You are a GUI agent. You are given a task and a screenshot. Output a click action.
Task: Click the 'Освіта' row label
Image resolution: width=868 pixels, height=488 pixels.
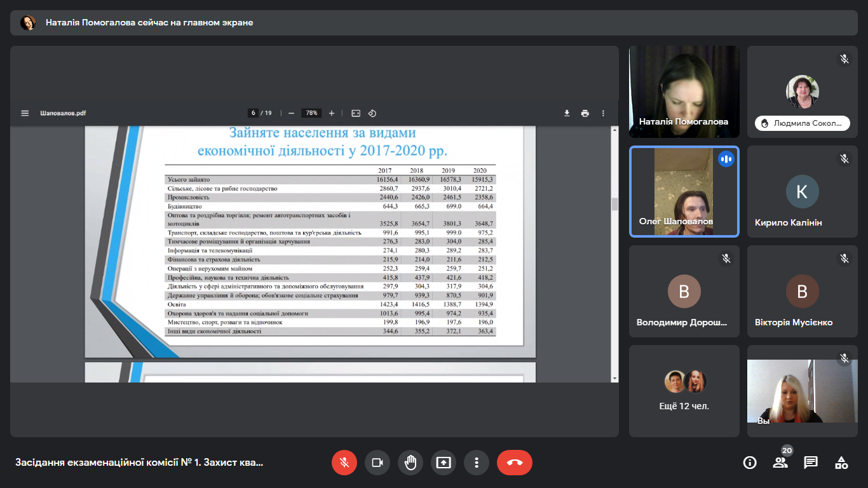(177, 304)
